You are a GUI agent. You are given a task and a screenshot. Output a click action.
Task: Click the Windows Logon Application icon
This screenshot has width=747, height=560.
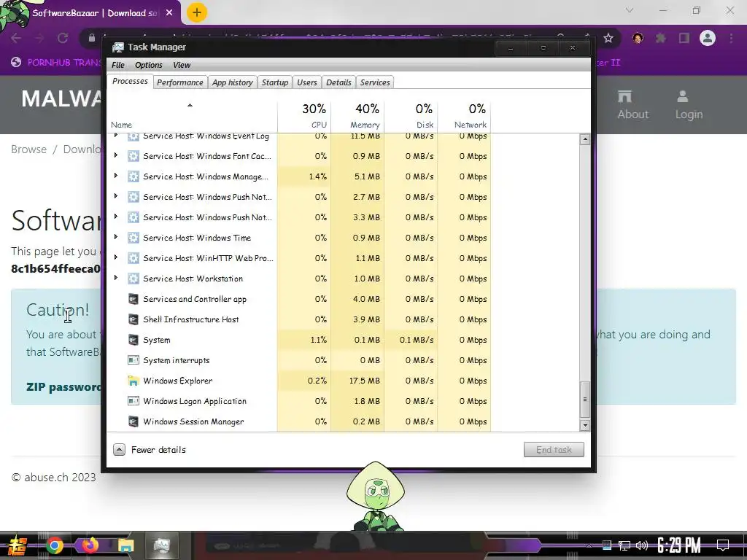[x=133, y=401]
